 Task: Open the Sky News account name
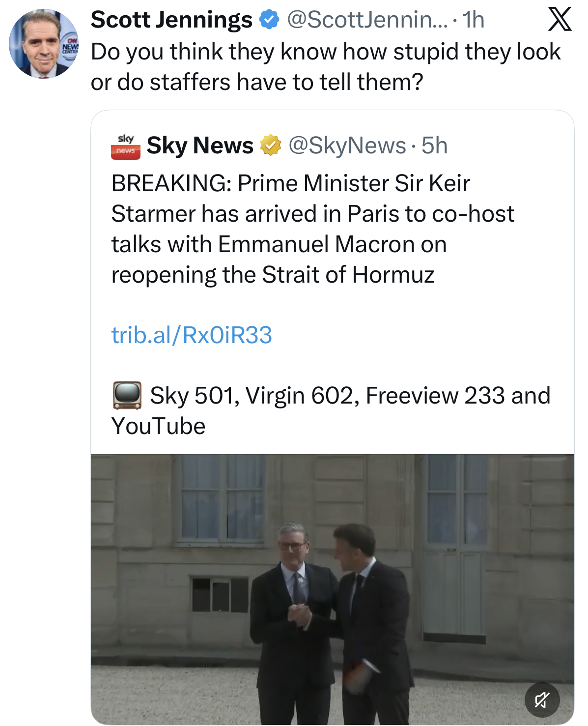[200, 146]
